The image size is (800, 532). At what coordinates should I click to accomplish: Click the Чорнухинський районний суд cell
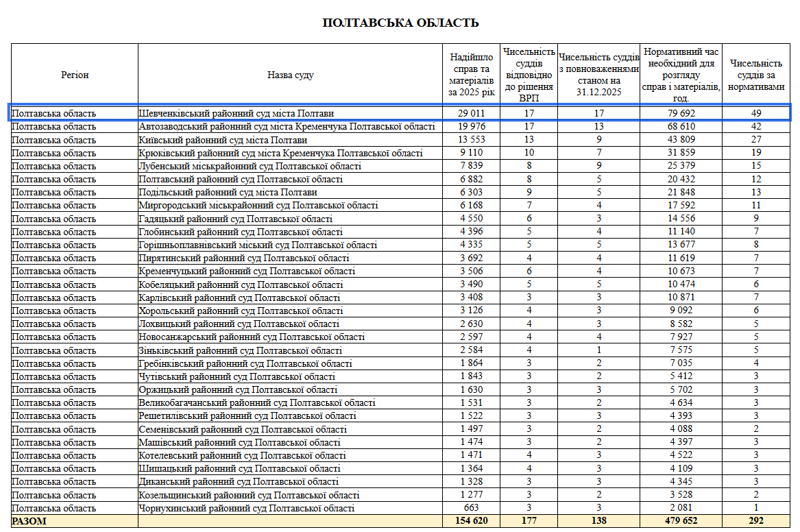(x=247, y=508)
